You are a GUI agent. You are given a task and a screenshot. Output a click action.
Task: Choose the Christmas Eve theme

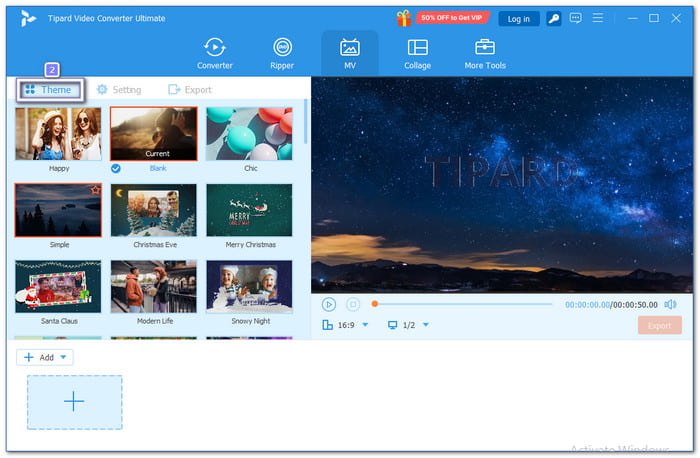[x=154, y=210]
